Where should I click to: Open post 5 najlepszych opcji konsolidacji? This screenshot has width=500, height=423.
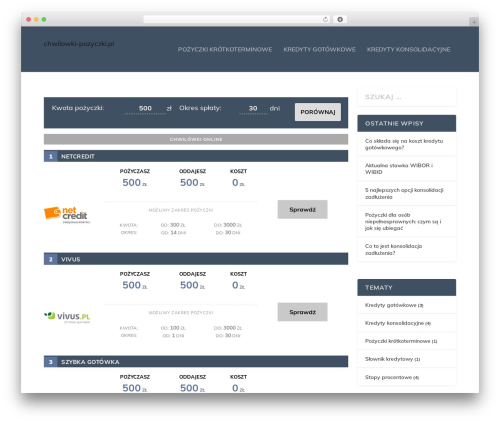[404, 193]
